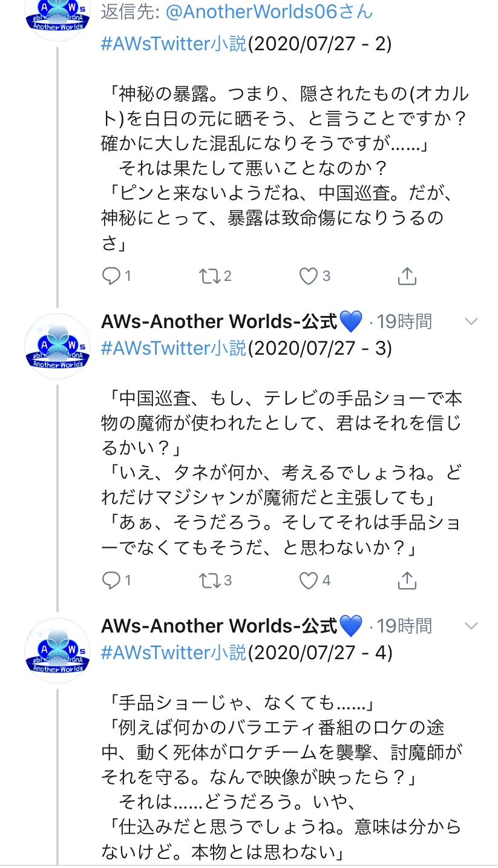This screenshot has height=868, width=498.
Task: Reply to the 2020/07/27 - 3 tweet
Action: [111, 581]
